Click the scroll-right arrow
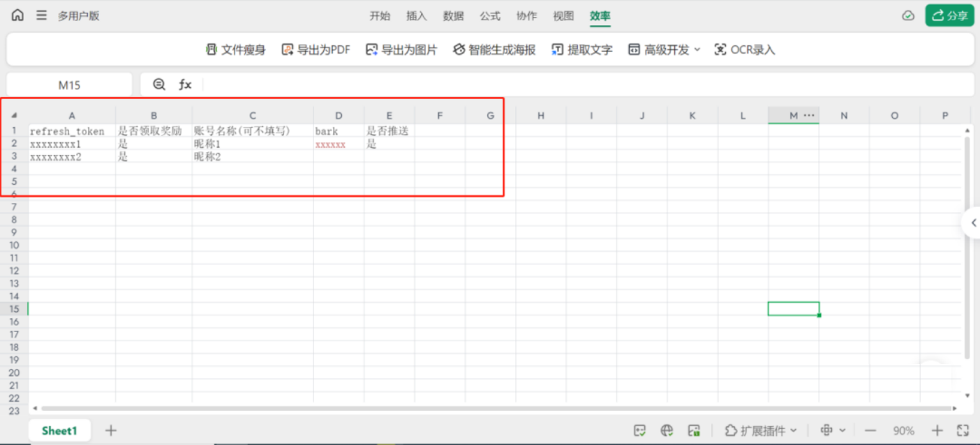The height and width of the screenshot is (445, 980). (956, 408)
